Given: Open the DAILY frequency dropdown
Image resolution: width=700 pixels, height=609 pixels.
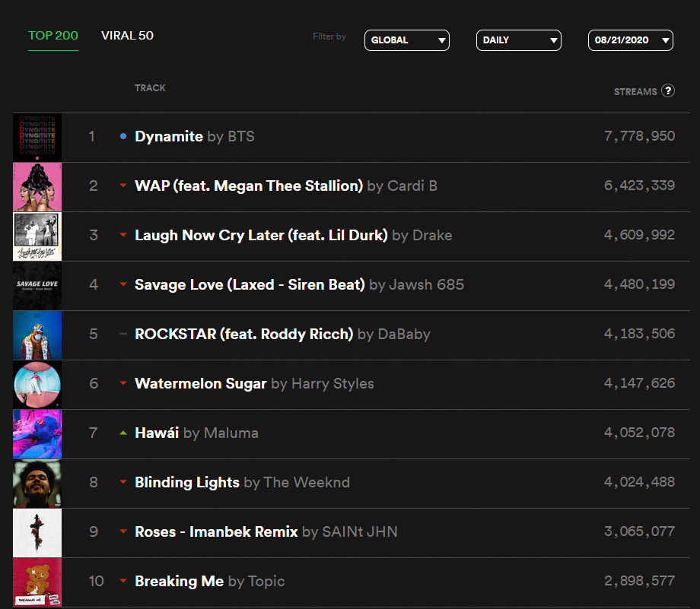Looking at the screenshot, I should 518,40.
